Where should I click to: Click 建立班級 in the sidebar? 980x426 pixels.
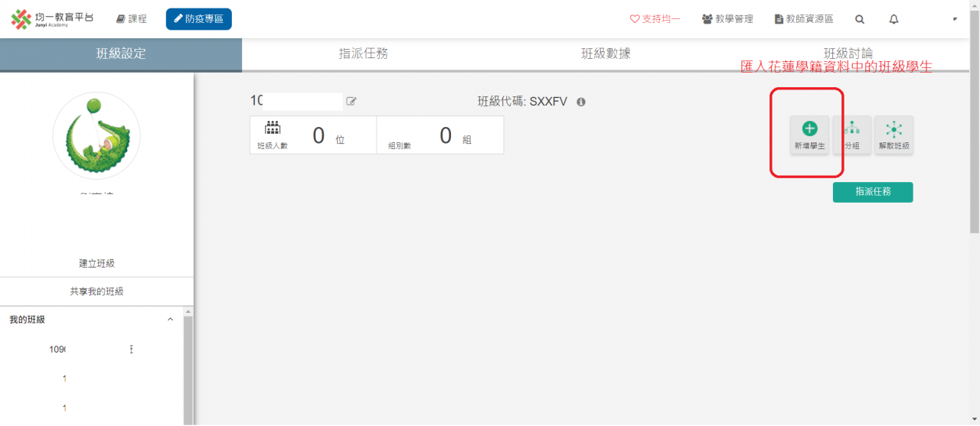pyautogui.click(x=96, y=263)
